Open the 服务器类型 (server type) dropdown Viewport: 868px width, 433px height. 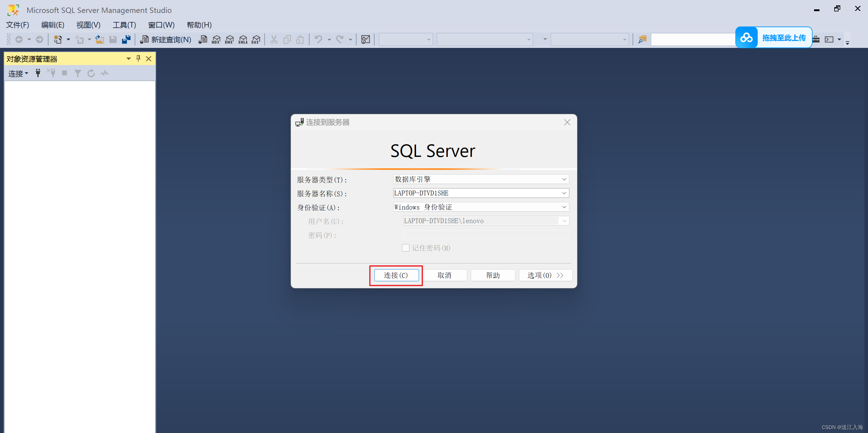click(565, 179)
